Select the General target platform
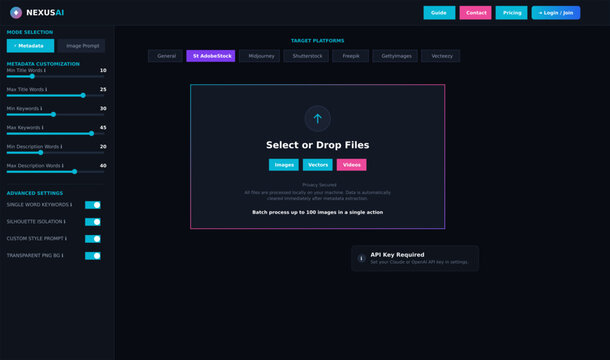The height and width of the screenshot is (360, 610). [x=165, y=56]
